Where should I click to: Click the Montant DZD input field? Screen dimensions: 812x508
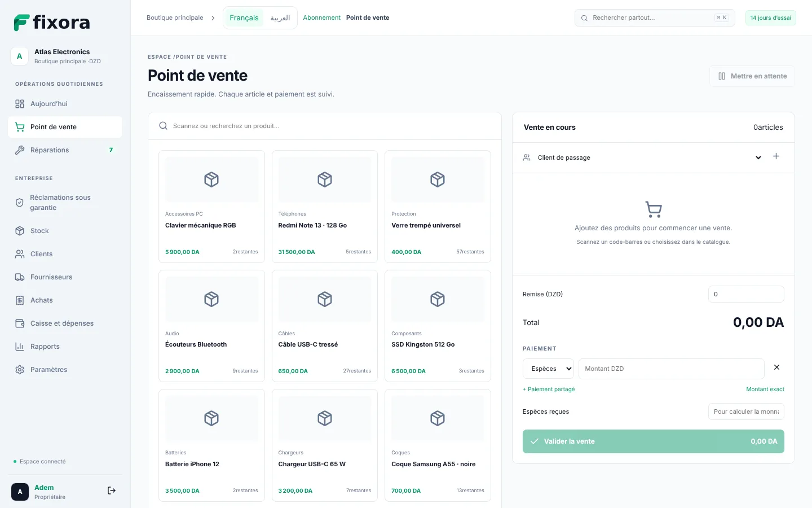tap(671, 369)
